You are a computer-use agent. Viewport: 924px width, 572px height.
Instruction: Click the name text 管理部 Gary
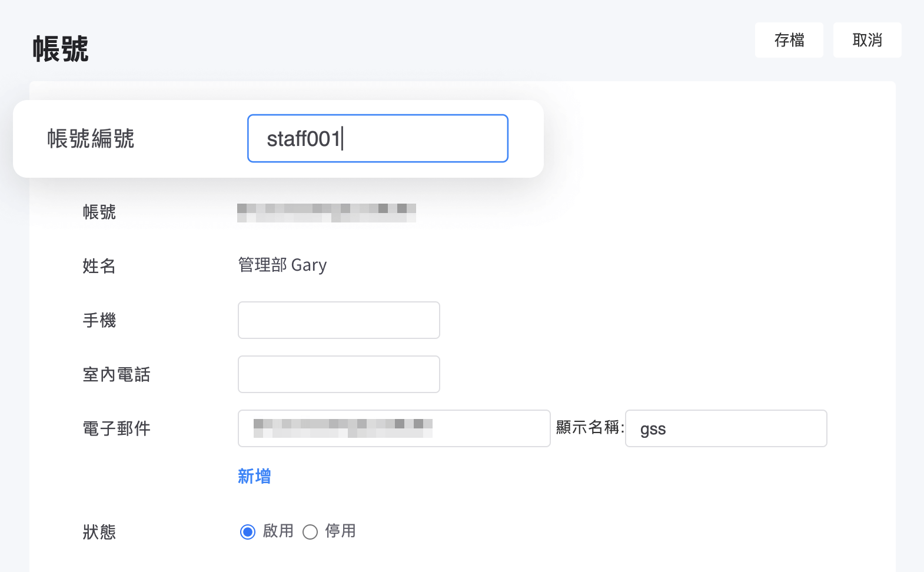point(282,265)
